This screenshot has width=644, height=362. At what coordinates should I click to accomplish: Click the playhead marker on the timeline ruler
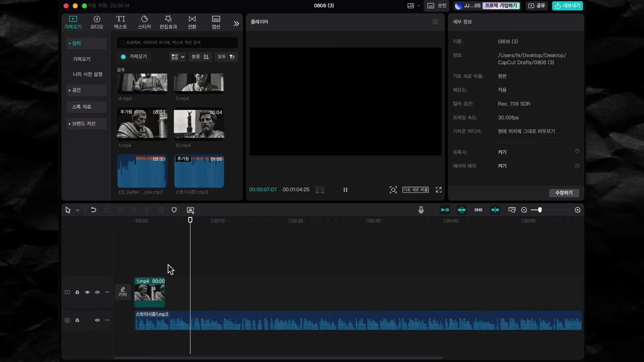[x=190, y=220]
